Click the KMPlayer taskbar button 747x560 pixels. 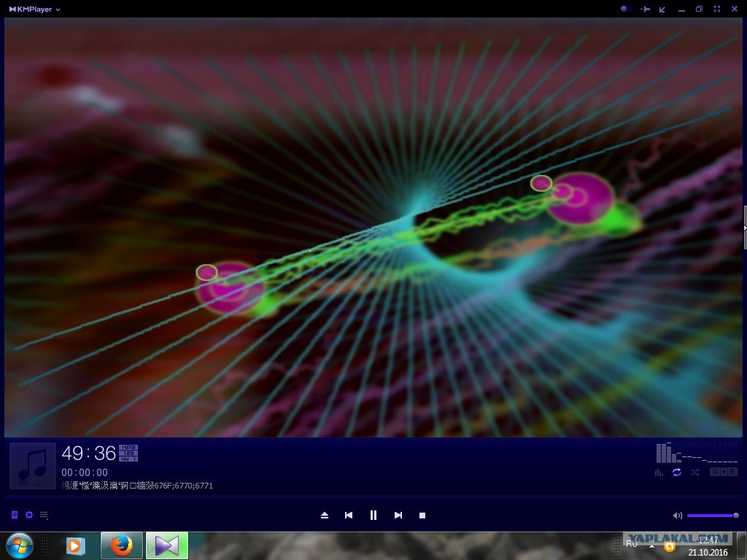(x=167, y=545)
